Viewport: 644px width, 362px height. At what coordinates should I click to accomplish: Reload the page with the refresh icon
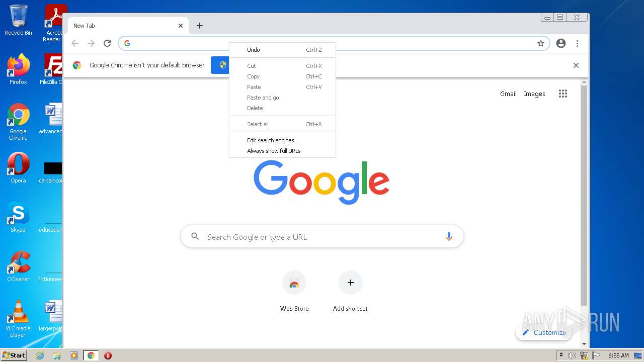[x=107, y=43]
